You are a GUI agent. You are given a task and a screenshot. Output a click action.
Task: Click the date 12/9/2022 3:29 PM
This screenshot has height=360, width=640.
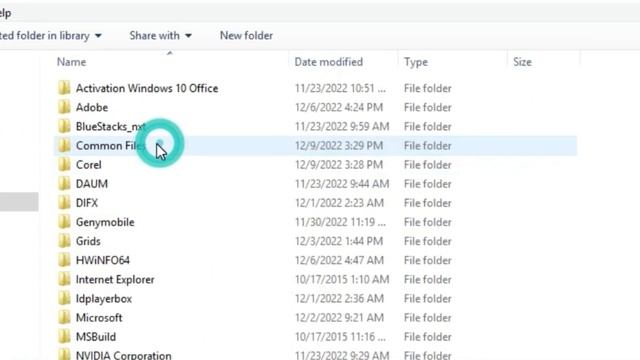pos(339,146)
